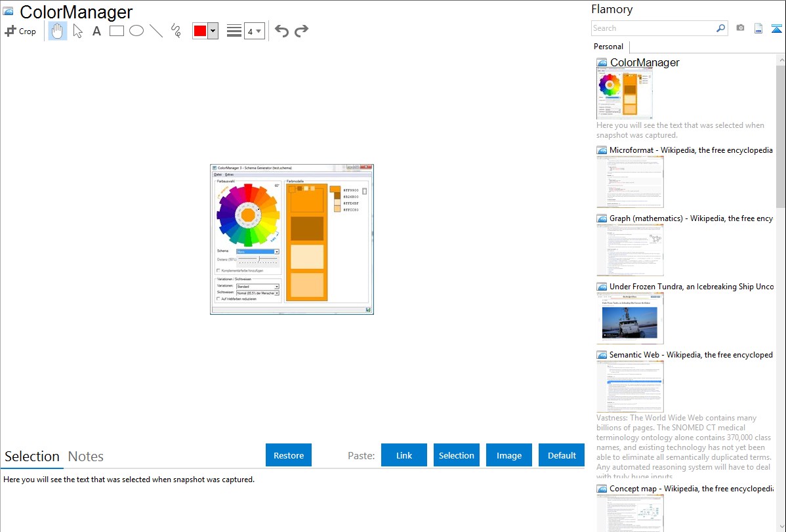786x532 pixels.
Task: Click the sidebar scrollbar down arrow
Action: [x=781, y=527]
